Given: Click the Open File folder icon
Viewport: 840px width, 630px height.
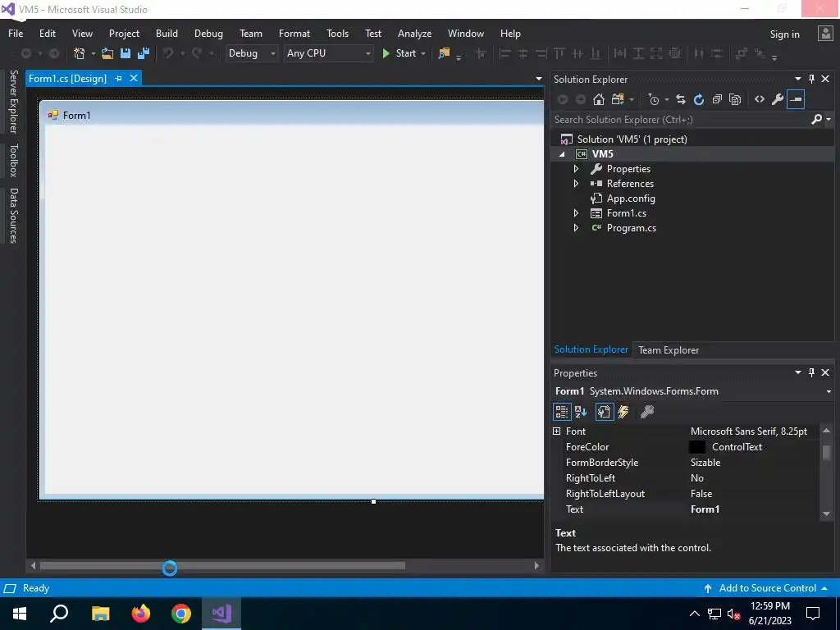Looking at the screenshot, I should click(107, 53).
